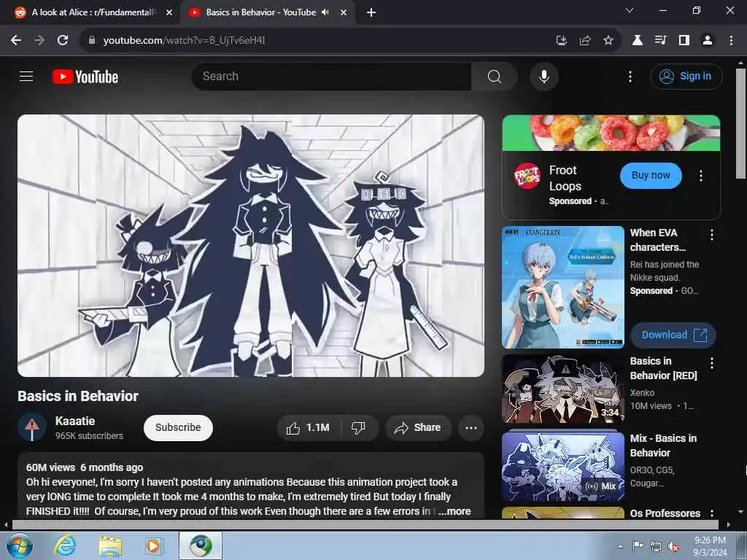Click the install app icon in address bar
Viewport: 747px width, 560px height.
(562, 41)
